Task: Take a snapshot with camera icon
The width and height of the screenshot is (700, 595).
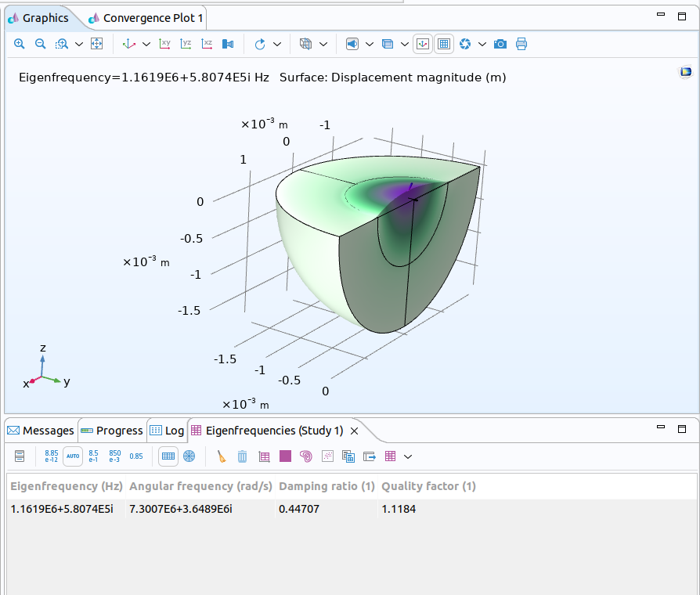Action: tap(500, 44)
